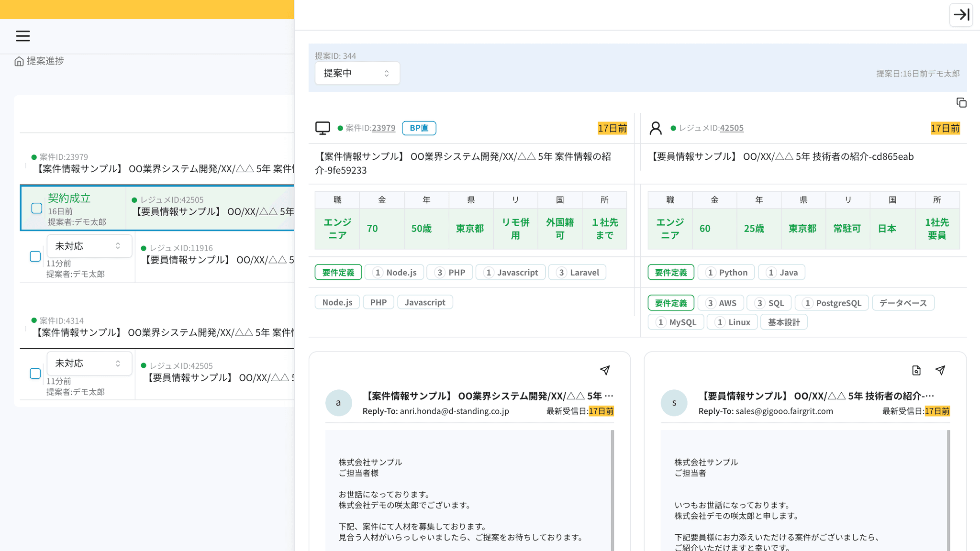Image resolution: width=980 pixels, height=551 pixels.
Task: Click the person icon beside レジュメID:42505
Action: [x=656, y=128]
